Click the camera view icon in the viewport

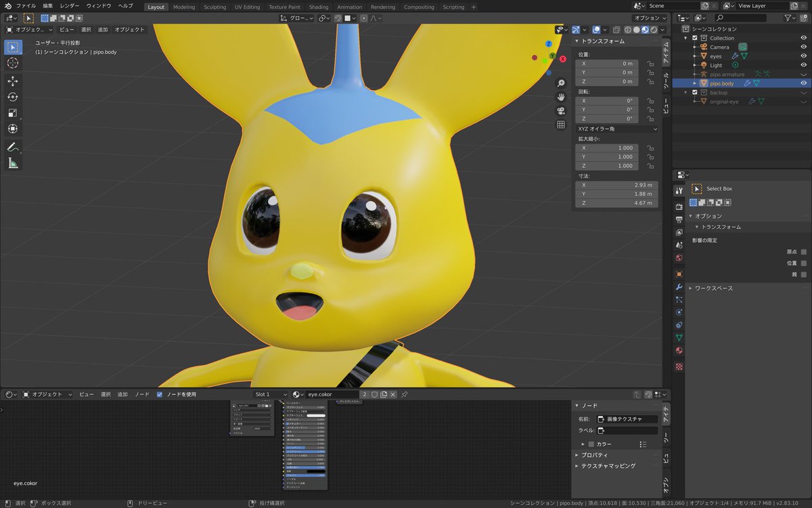(x=561, y=111)
